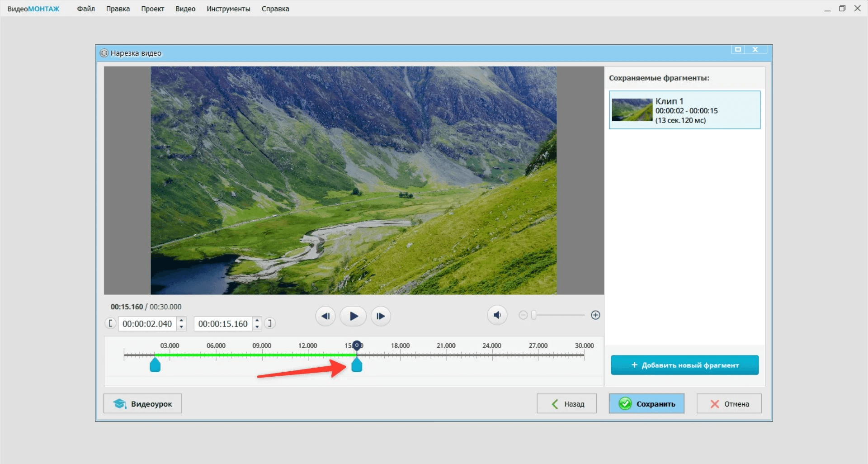Screen dimensions: 868x464
Task: Increase the start time with up arrow
Action: pyautogui.click(x=181, y=321)
